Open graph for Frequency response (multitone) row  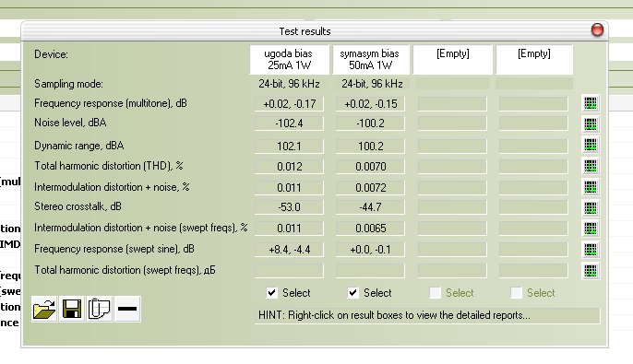point(591,103)
